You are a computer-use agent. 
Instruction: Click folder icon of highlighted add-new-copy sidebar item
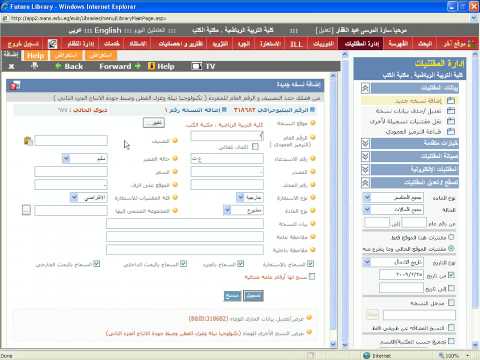[451, 100]
